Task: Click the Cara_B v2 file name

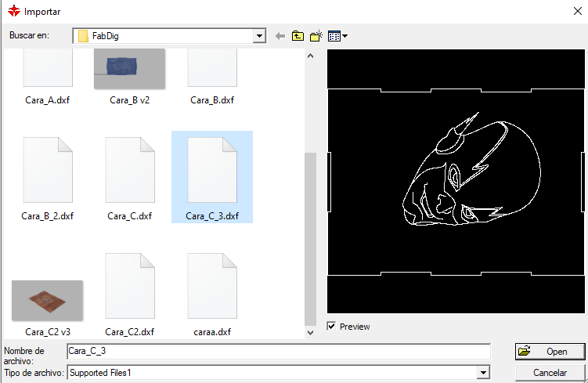Action: pos(129,100)
